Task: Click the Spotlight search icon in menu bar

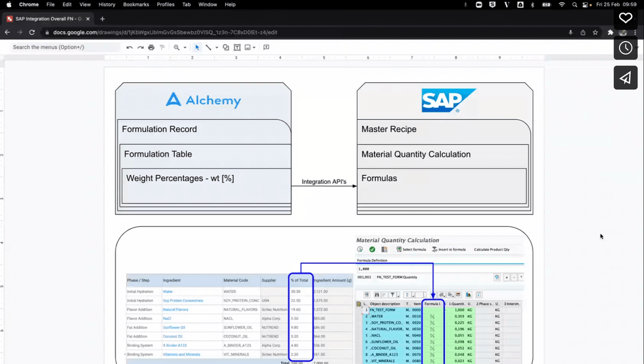Action: coord(574,4)
